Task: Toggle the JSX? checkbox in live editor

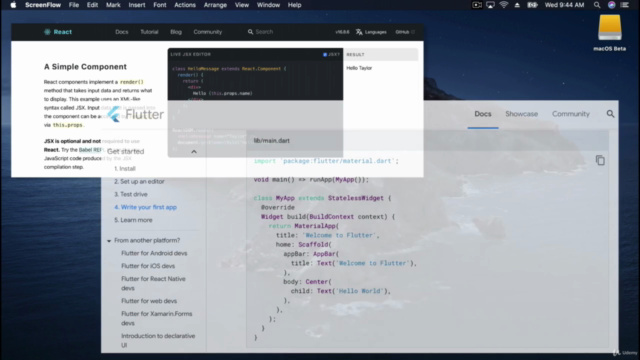Action: pos(325,54)
